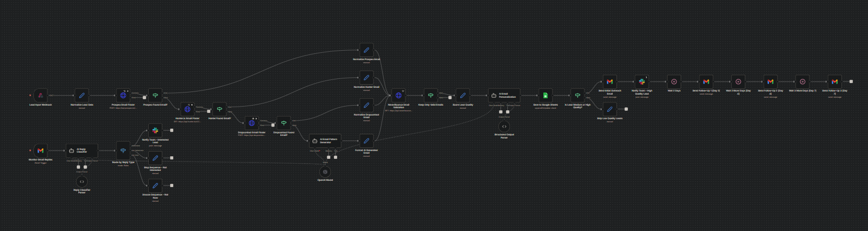
Task: Click output connector of Snooze Sequence - Not Now
Action: [x=172, y=186]
